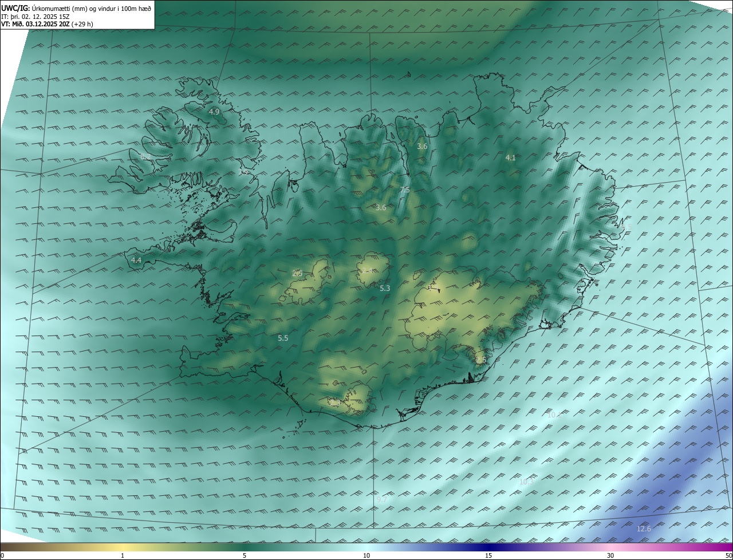Click the 4.9 value label in the Westfjords
The height and width of the screenshot is (560, 733).
tap(214, 112)
